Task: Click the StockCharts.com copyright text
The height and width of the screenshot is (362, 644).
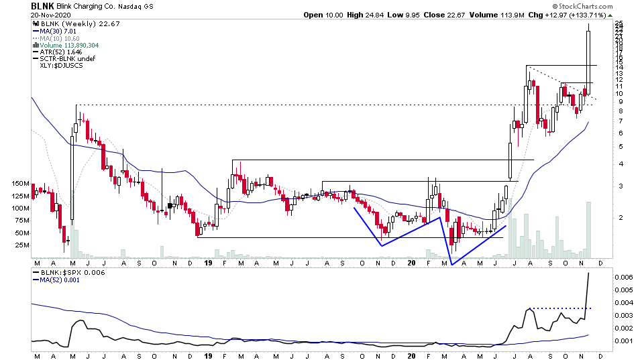Action: pyautogui.click(x=582, y=6)
